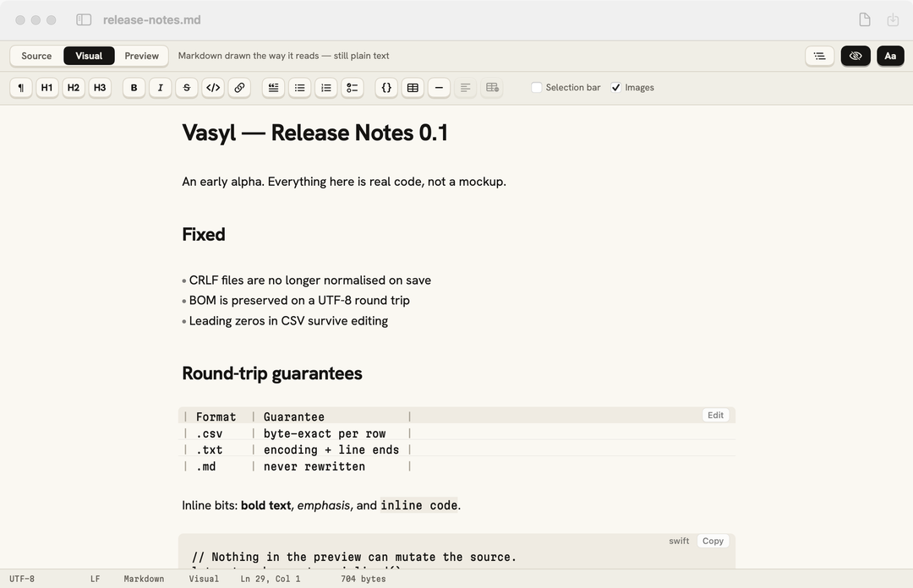Image resolution: width=913 pixels, height=588 pixels.
Task: Click the bold text span
Action: [x=266, y=505]
